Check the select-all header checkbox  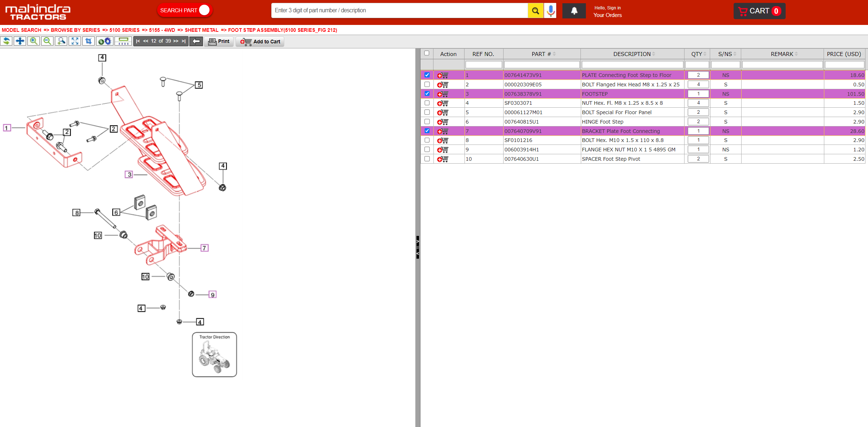pyautogui.click(x=427, y=53)
